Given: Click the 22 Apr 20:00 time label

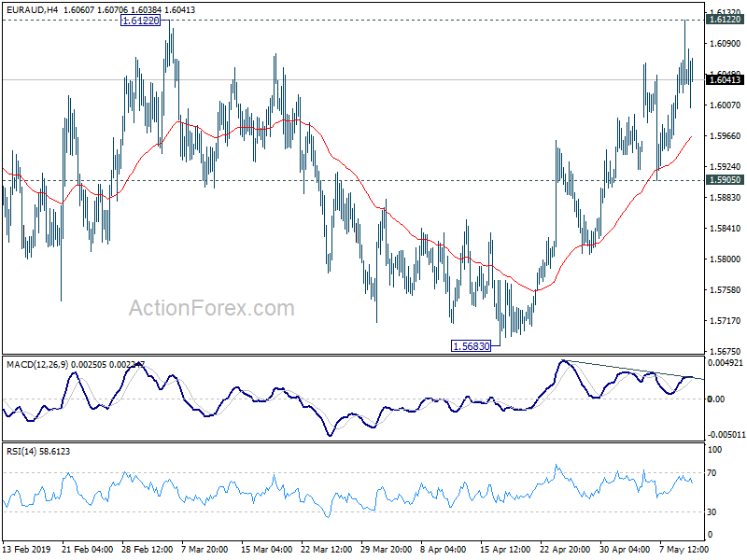Looking at the screenshot, I should (566, 549).
